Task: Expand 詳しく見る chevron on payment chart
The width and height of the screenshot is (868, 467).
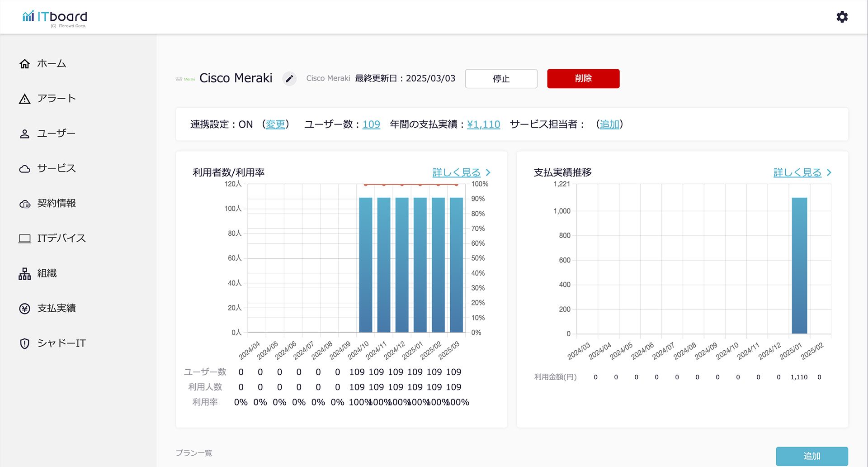Action: [829, 172]
